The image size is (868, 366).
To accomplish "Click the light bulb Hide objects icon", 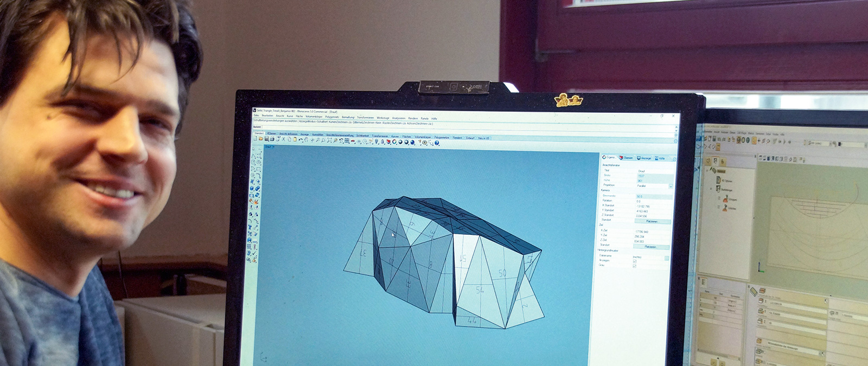I will coord(376,142).
